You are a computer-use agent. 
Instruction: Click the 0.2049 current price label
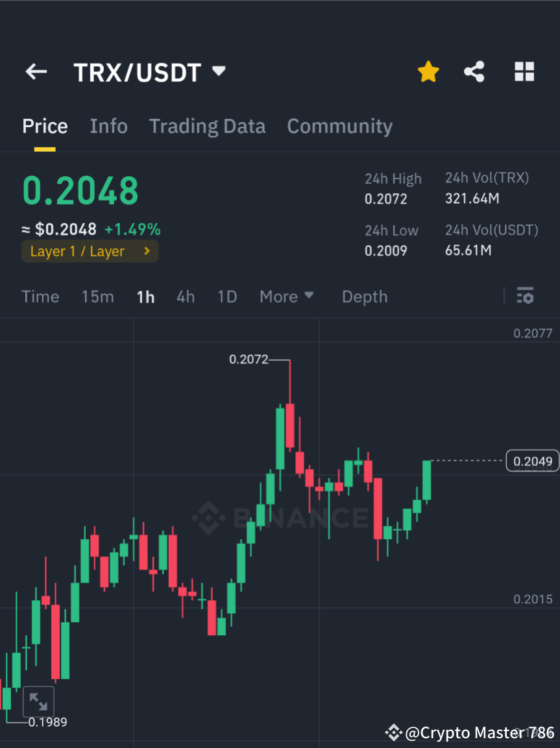pos(532,461)
